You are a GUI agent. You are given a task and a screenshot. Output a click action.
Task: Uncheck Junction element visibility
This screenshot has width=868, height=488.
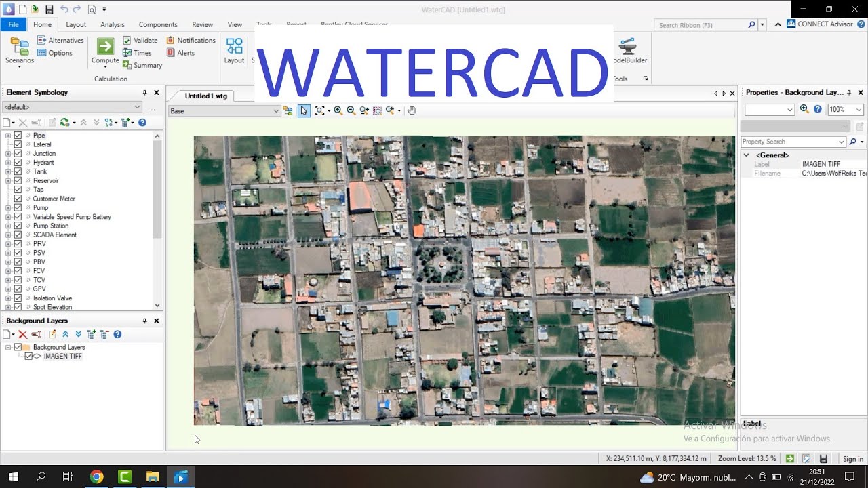(x=18, y=154)
